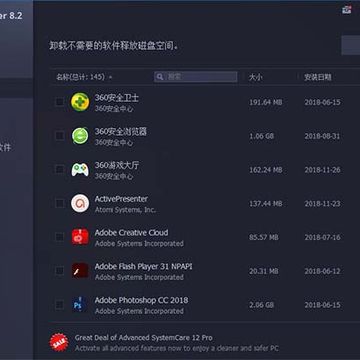Check the box for Adobe Photoshop CC 2018

[59, 304]
